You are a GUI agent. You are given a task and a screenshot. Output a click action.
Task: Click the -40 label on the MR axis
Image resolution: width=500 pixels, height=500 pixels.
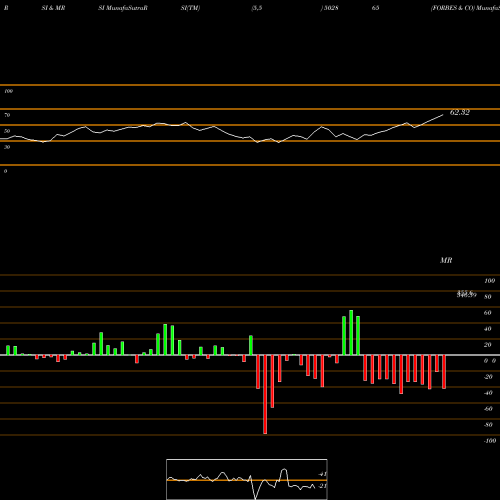(x=488, y=393)
